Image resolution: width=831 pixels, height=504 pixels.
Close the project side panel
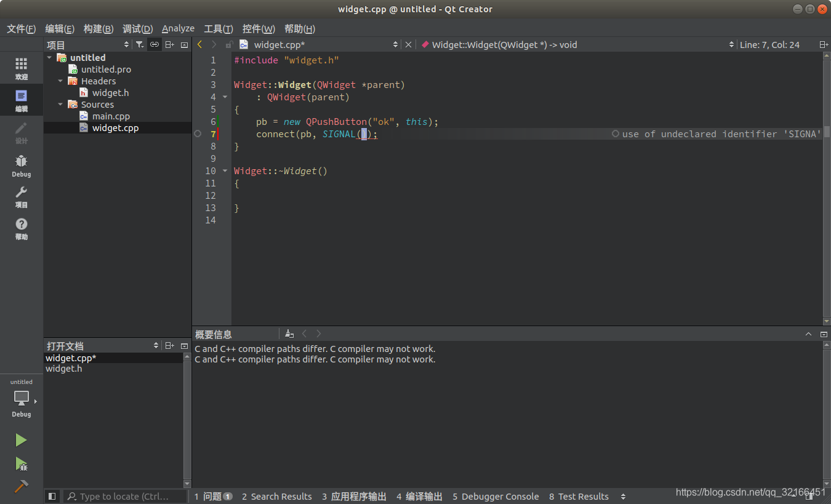184,44
